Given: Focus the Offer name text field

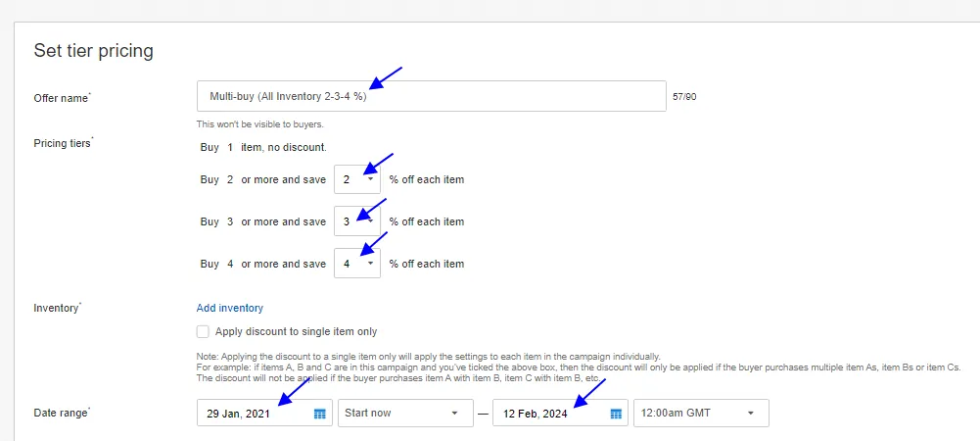Looking at the screenshot, I should pos(431,96).
